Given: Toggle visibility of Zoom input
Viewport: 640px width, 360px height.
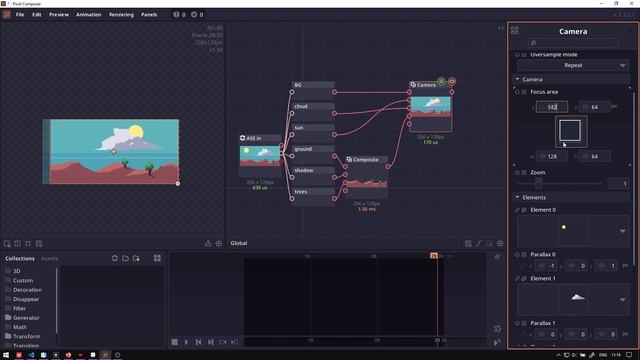Looking at the screenshot, I should [524, 173].
